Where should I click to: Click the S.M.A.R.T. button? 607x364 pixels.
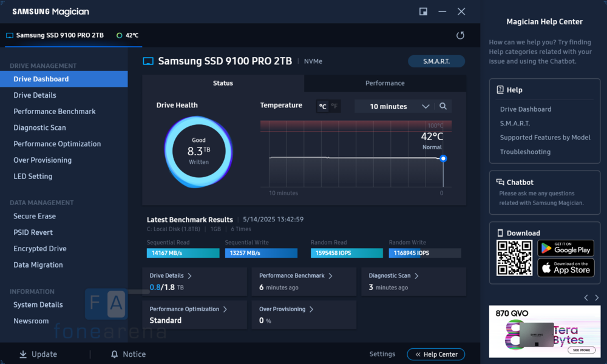click(436, 61)
